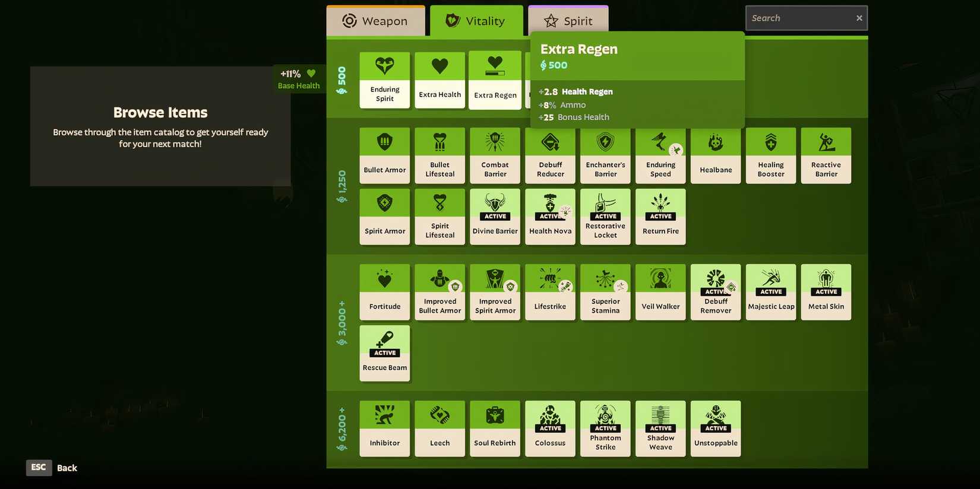980x489 pixels.
Task: Switch to the Weapon tab
Action: [x=375, y=21]
